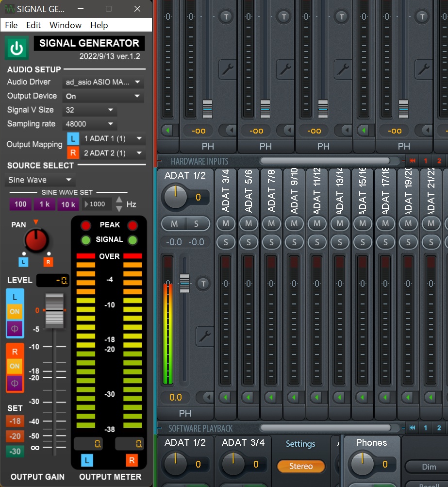Viewport: 448px width, 487px height.
Task: Mute the ADAT 11/12 channel
Action: [317, 223]
